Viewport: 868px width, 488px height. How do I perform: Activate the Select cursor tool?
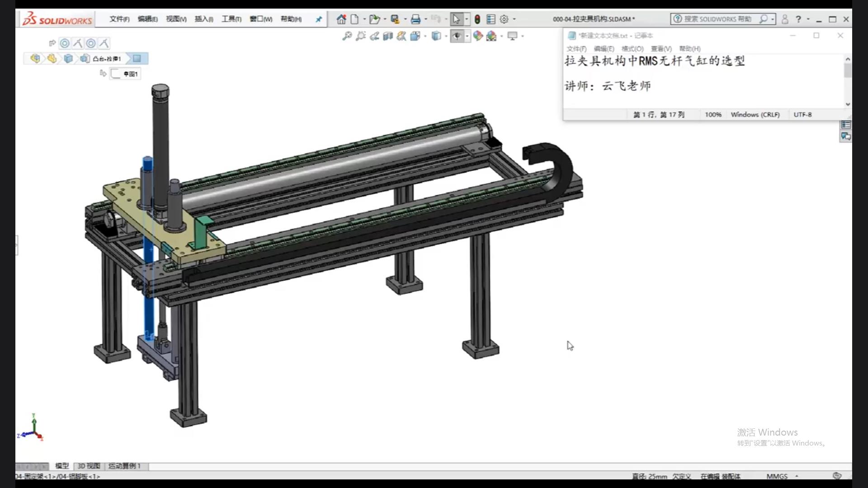pyautogui.click(x=456, y=19)
